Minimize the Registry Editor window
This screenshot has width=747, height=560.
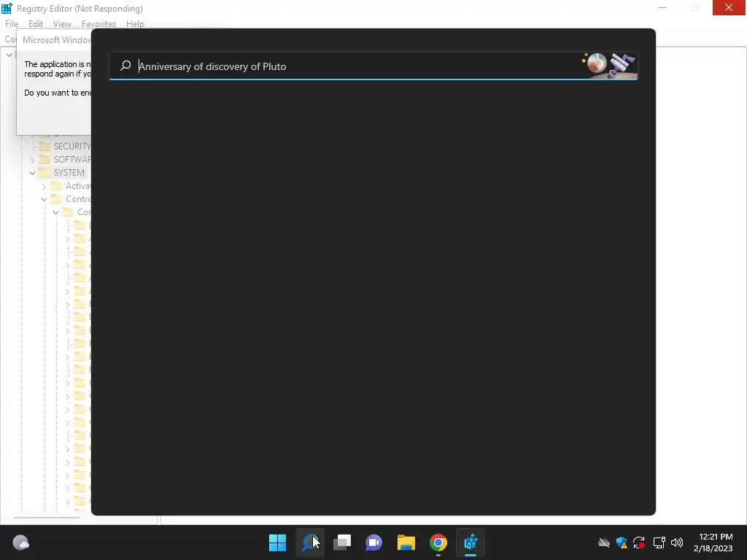[x=662, y=7]
